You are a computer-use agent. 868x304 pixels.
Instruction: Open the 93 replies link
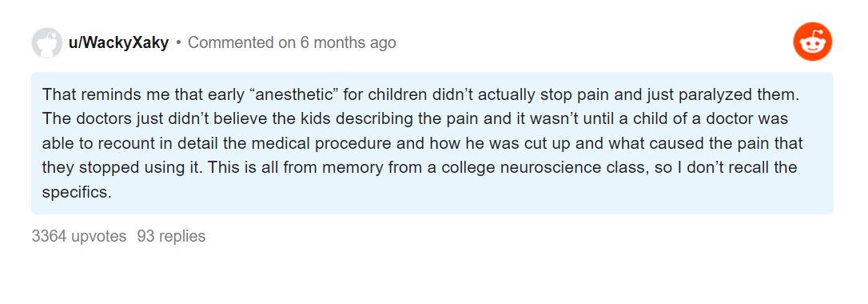[x=171, y=237]
